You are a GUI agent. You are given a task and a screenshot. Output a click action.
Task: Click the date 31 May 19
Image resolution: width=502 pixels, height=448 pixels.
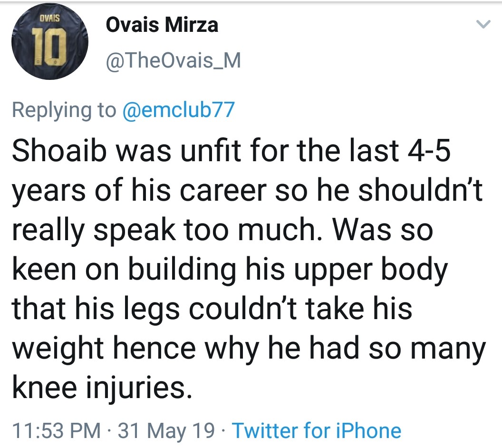click(x=166, y=431)
